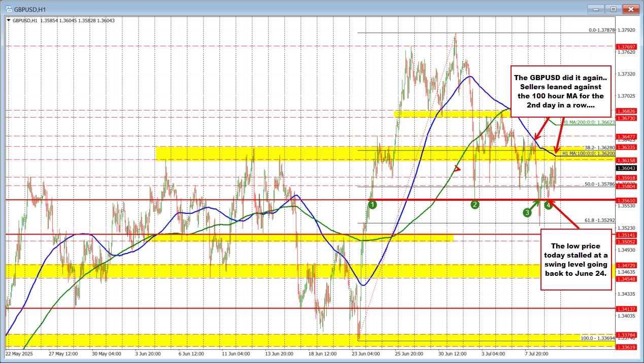This screenshot has width=644, height=363.
Task: Click the annotation about the low stalling at June 24 swing
Action: 576,260
